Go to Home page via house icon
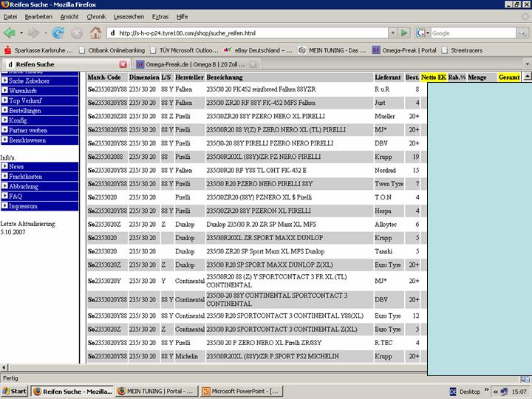The image size is (532, 399). click(95, 33)
